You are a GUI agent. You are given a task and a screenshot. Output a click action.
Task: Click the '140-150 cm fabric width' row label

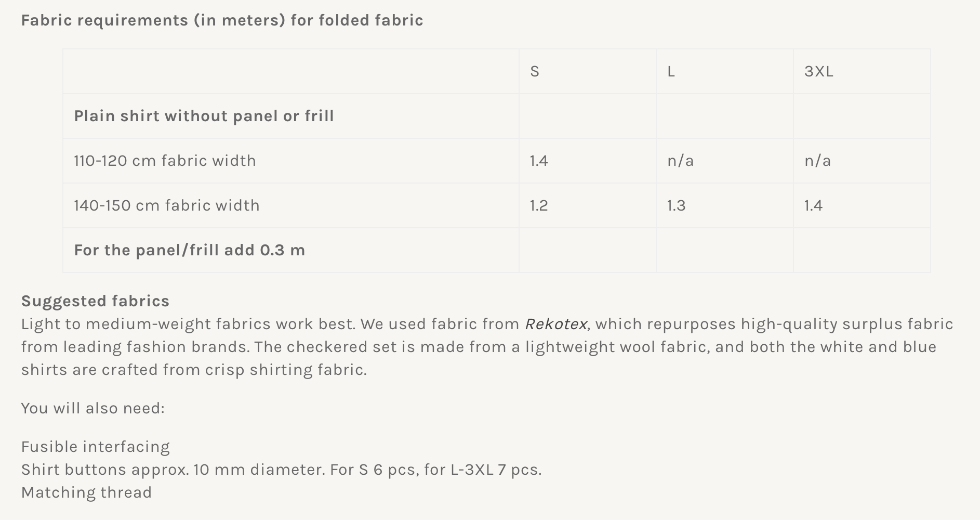(166, 205)
